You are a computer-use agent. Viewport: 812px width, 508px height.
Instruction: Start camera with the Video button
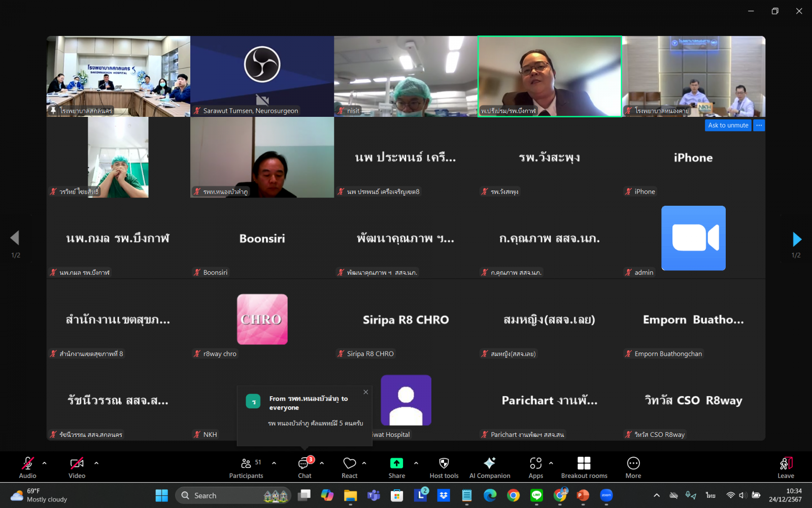(x=77, y=467)
